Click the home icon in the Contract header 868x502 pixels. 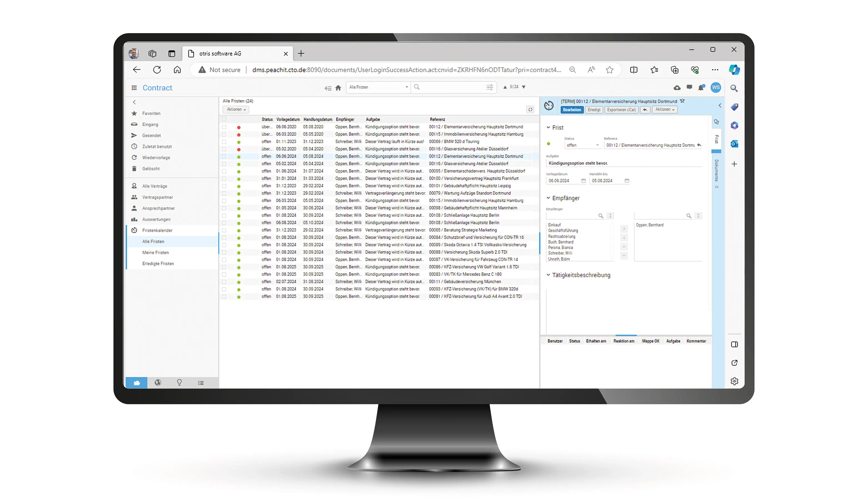click(x=338, y=88)
